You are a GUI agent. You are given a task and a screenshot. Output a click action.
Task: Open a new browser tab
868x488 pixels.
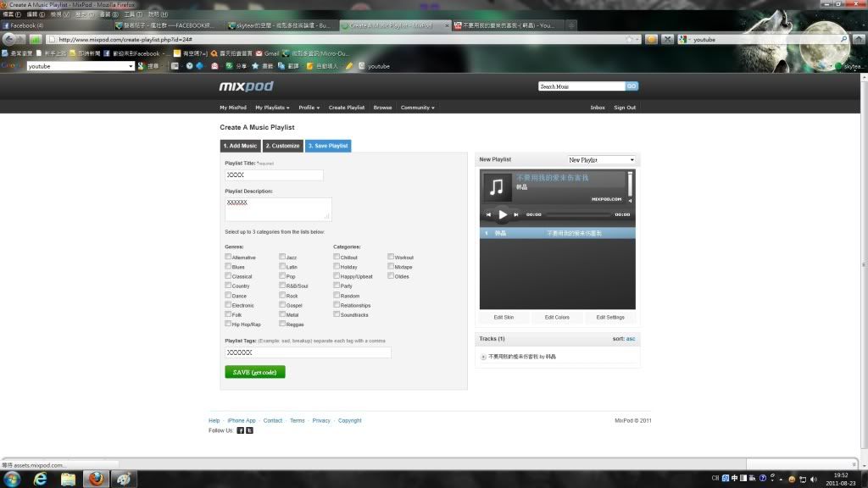571,25
